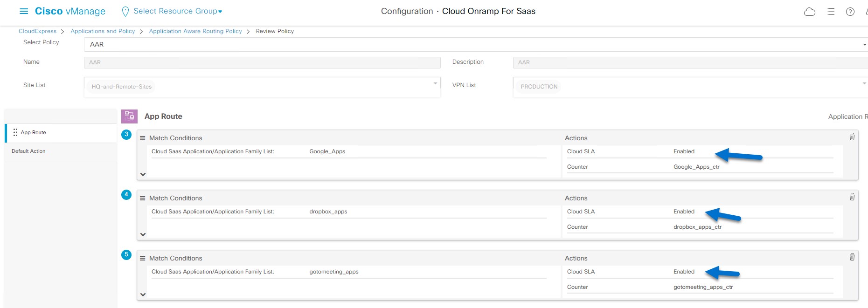
Task: Click the sequence number 3 badge
Action: (x=126, y=135)
